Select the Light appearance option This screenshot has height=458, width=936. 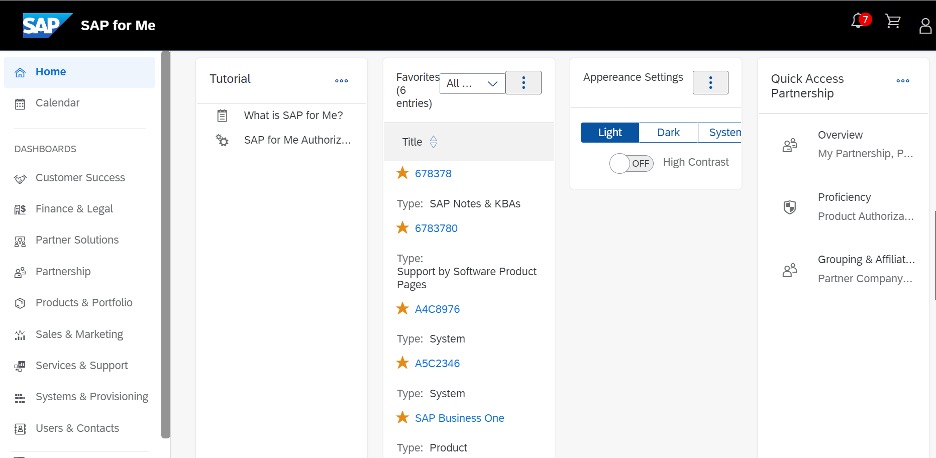[x=610, y=133]
